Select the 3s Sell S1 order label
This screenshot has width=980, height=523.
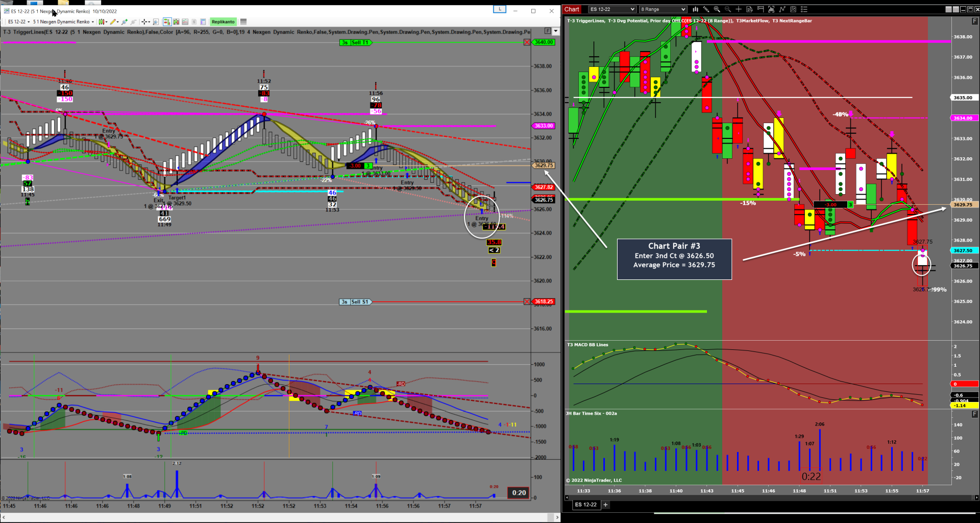pos(355,302)
